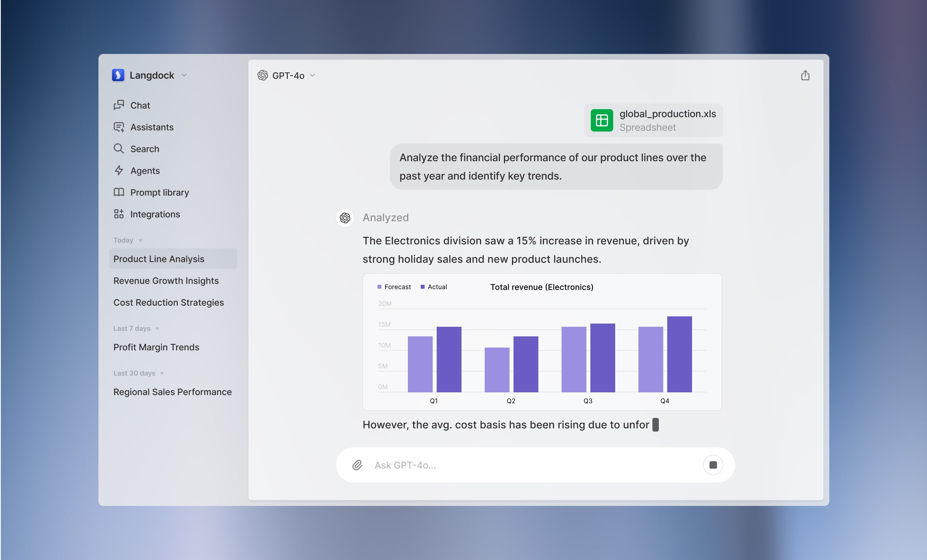This screenshot has height=560, width=927.
Task: Click the Agents lightning bolt icon
Action: click(118, 170)
